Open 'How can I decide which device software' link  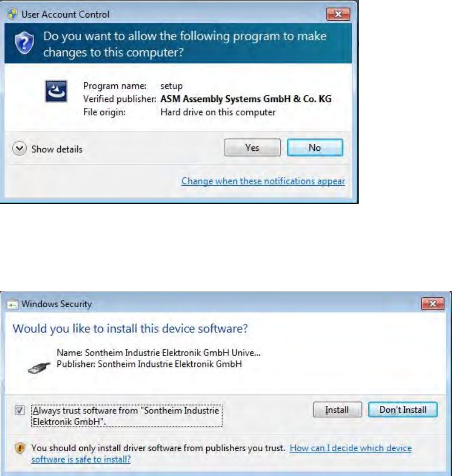pyautogui.click(x=222, y=453)
